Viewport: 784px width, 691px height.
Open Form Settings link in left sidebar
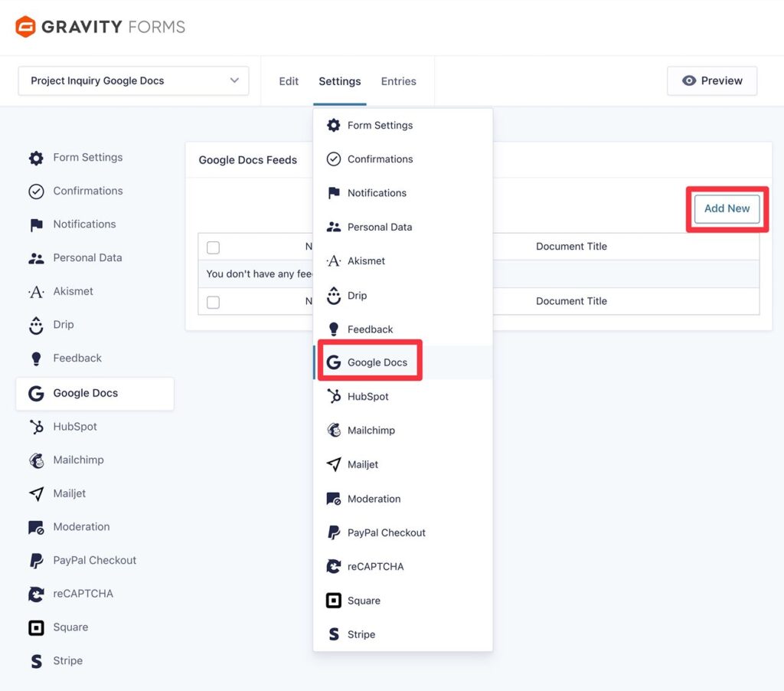(x=88, y=157)
